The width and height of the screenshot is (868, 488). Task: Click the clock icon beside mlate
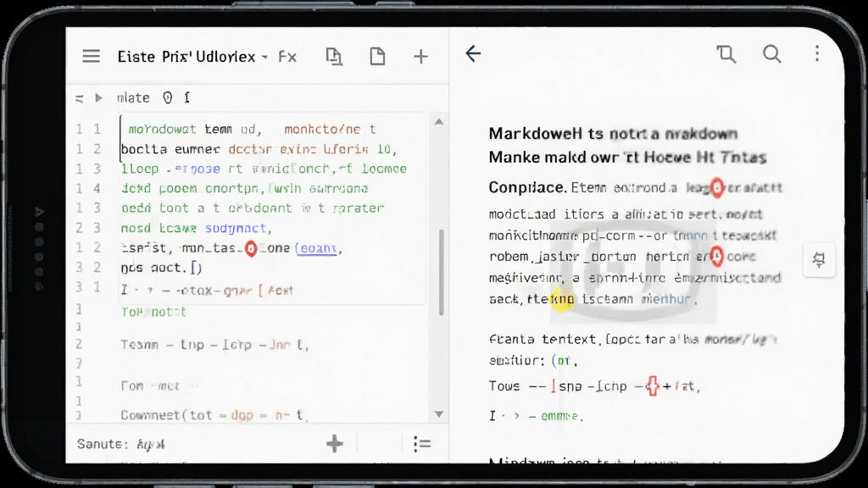(x=168, y=98)
